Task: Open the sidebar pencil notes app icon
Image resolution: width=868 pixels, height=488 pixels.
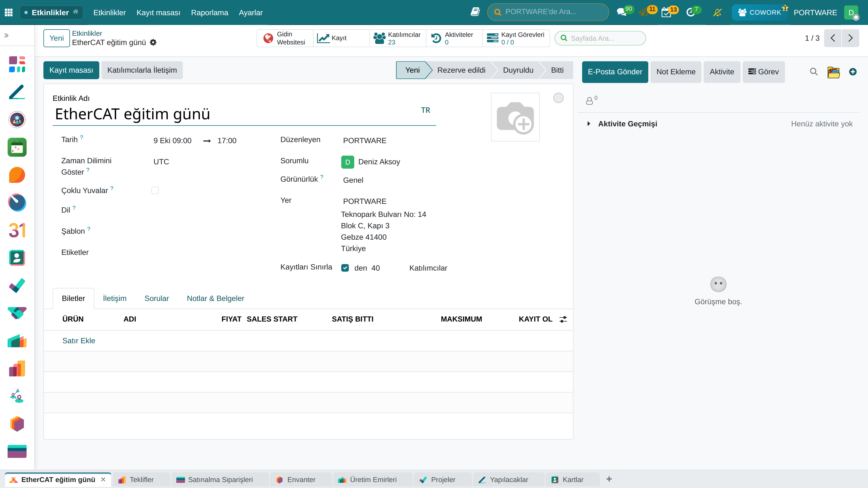Action: (x=17, y=92)
